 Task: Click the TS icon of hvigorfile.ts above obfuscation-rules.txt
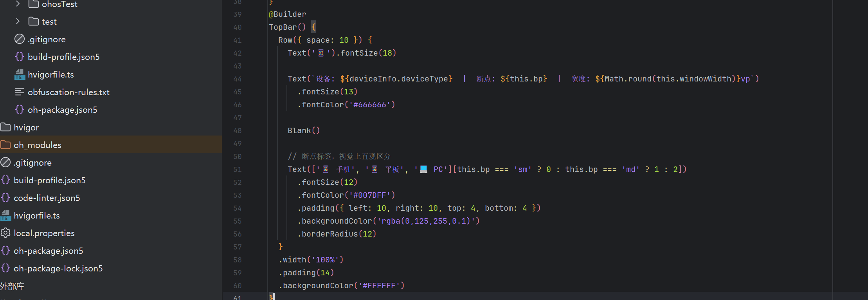coord(20,74)
